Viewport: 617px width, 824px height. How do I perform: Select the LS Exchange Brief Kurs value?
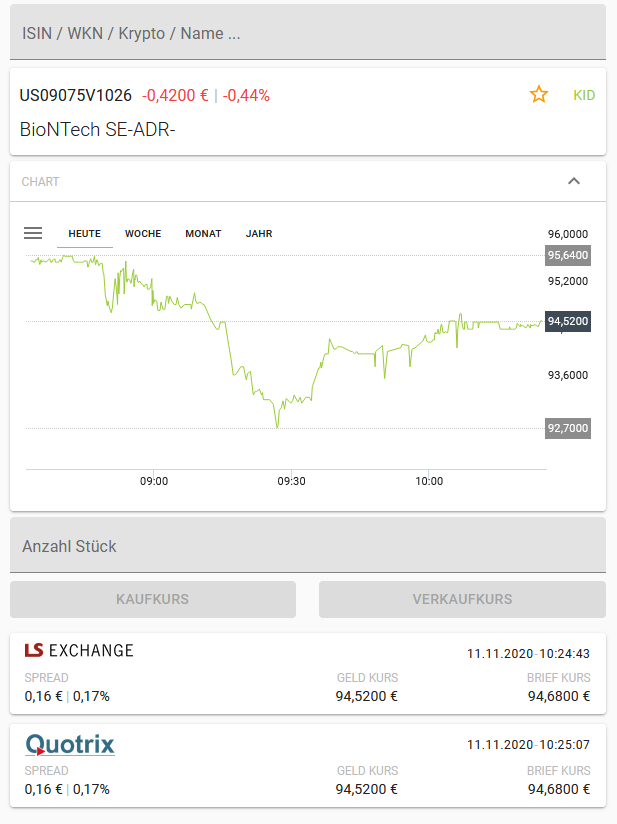558,697
